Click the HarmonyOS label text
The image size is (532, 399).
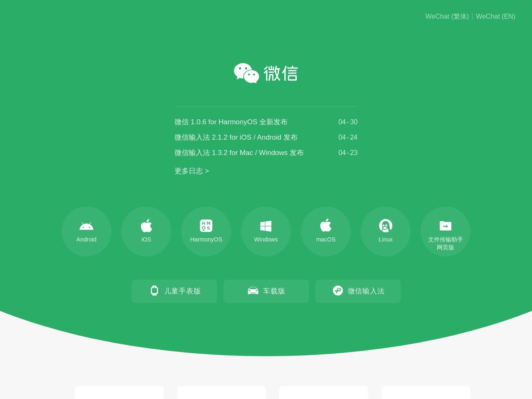206,239
